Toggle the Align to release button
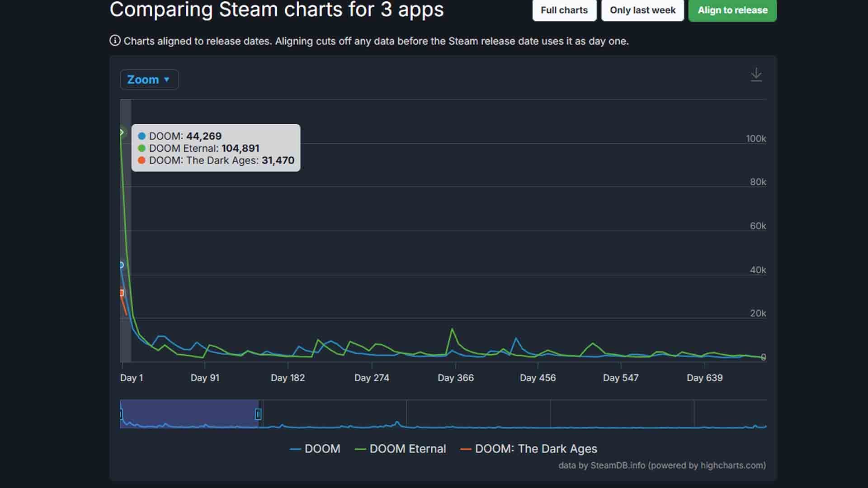The height and width of the screenshot is (488, 868). (x=732, y=10)
